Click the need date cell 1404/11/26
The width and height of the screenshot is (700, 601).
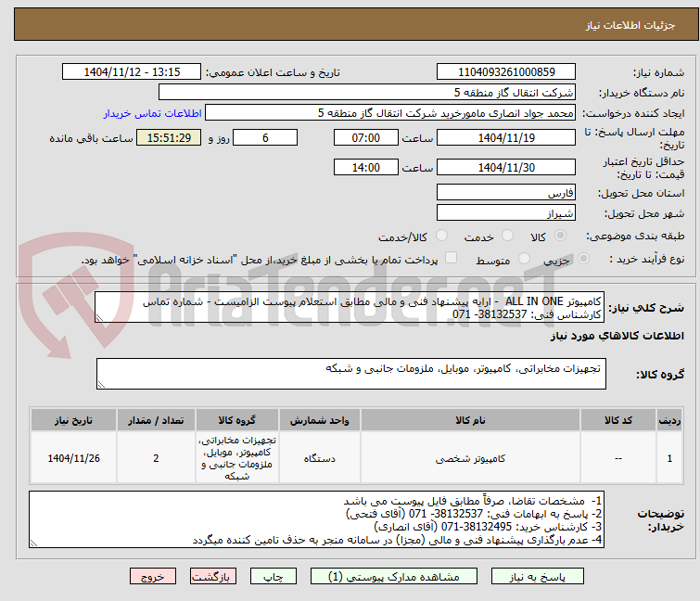pos(73,458)
